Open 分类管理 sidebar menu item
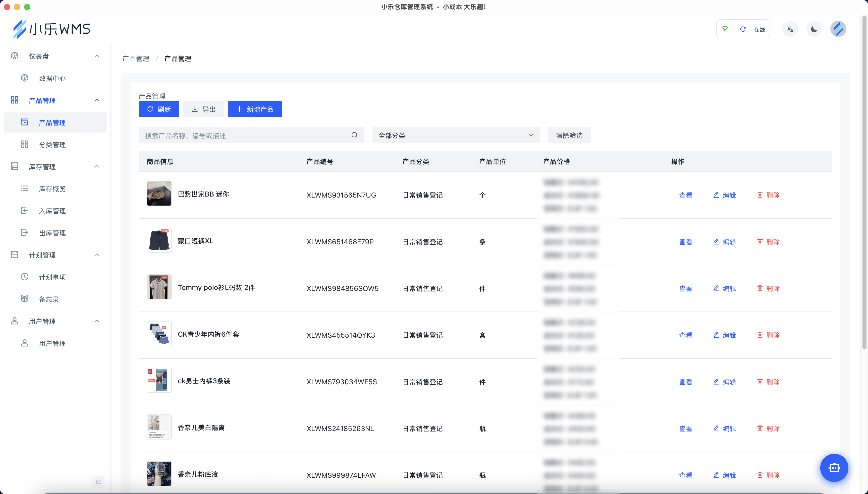Viewport: 868px width, 494px height. pos(52,145)
